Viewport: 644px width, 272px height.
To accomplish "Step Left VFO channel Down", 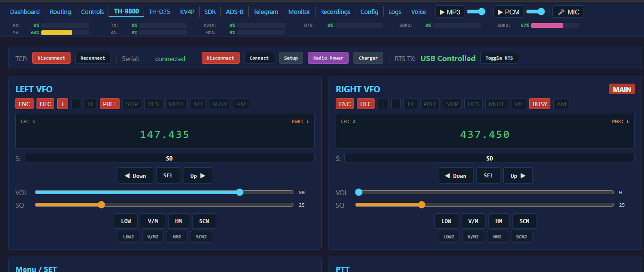I will 135,175.
